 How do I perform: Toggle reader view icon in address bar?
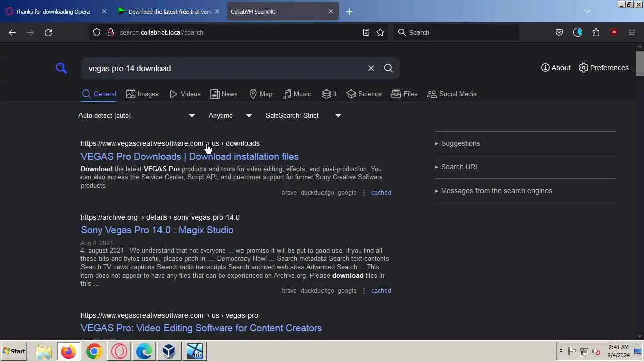coord(366,32)
